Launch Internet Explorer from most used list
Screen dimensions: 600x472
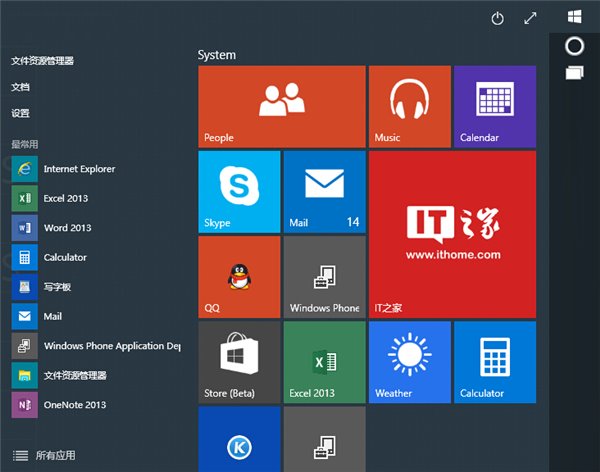[x=96, y=169]
